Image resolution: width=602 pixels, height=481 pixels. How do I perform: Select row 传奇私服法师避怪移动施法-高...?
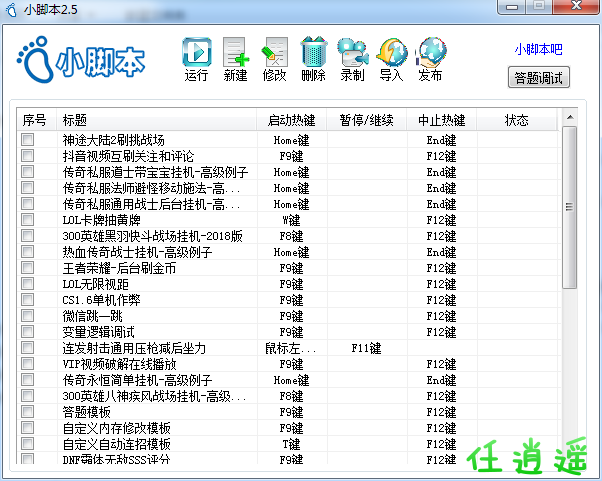click(288, 188)
